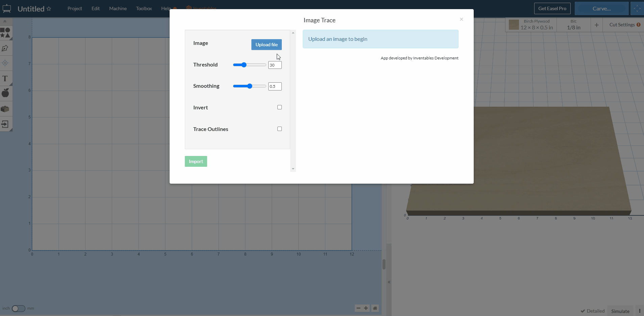Open the Machine menu
The height and width of the screenshot is (316, 644).
click(x=118, y=8)
